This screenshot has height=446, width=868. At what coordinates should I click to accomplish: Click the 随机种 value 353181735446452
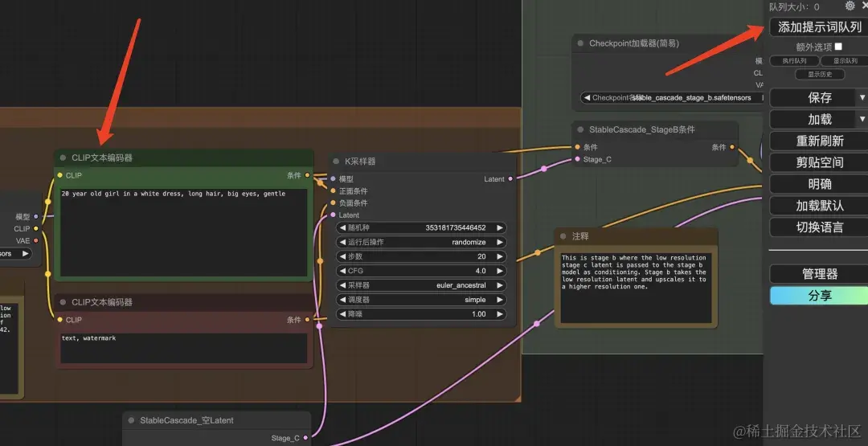tap(456, 228)
